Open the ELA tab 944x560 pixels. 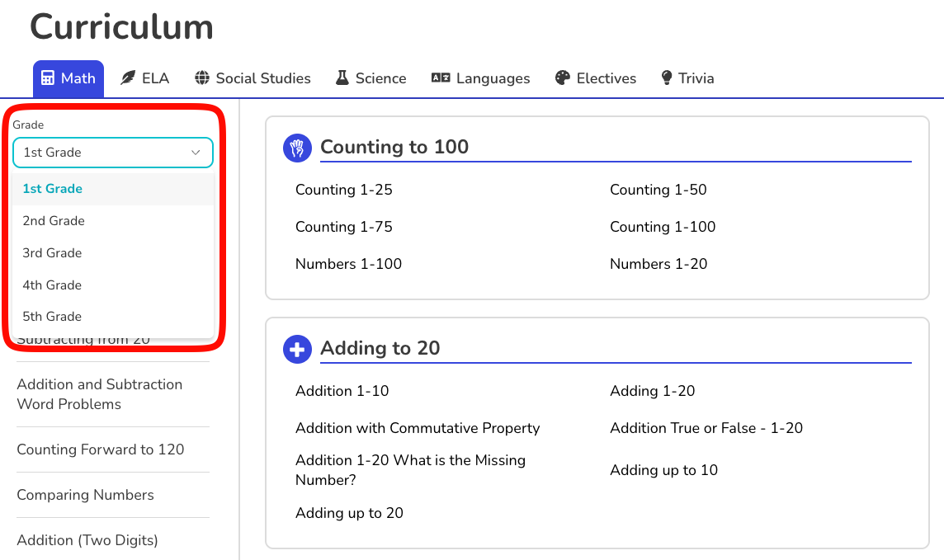pyautogui.click(x=145, y=79)
